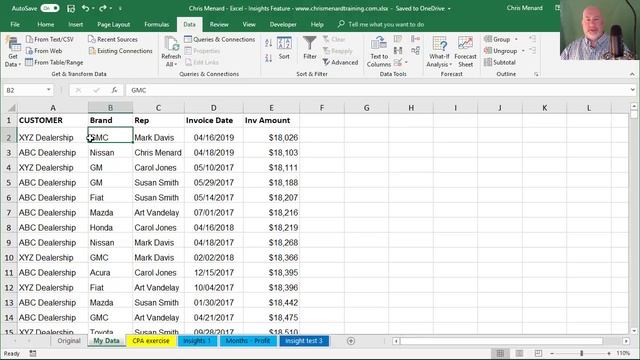The width and height of the screenshot is (640, 360).
Task: Select the CPA exercise sheet tab
Action: pyautogui.click(x=151, y=341)
